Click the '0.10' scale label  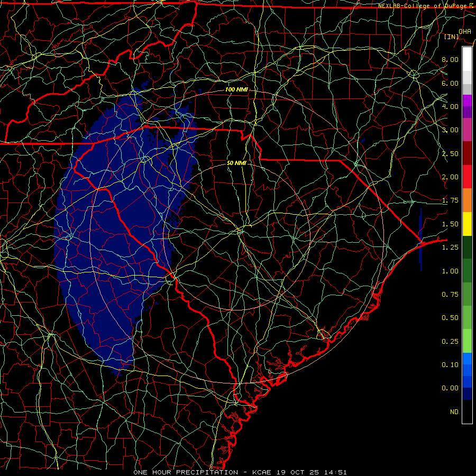click(450, 365)
